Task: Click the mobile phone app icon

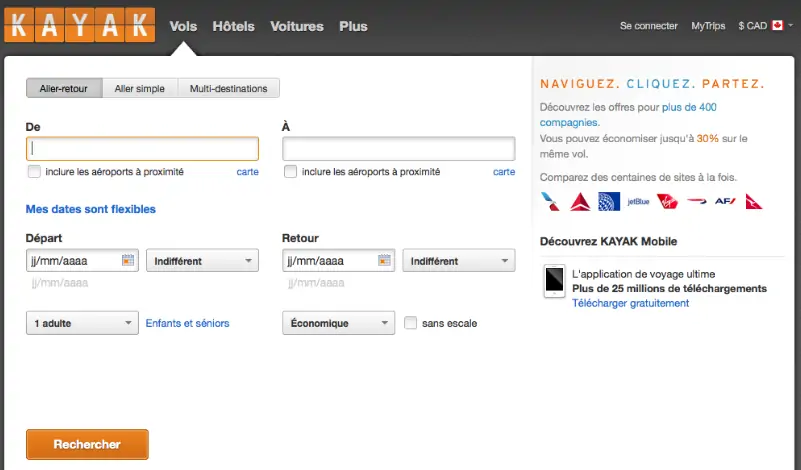Action: coord(553,281)
